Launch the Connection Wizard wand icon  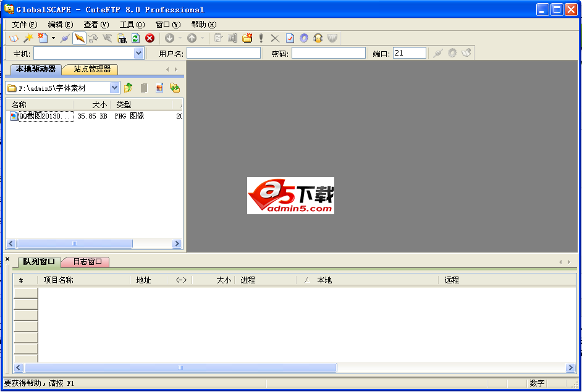point(28,38)
